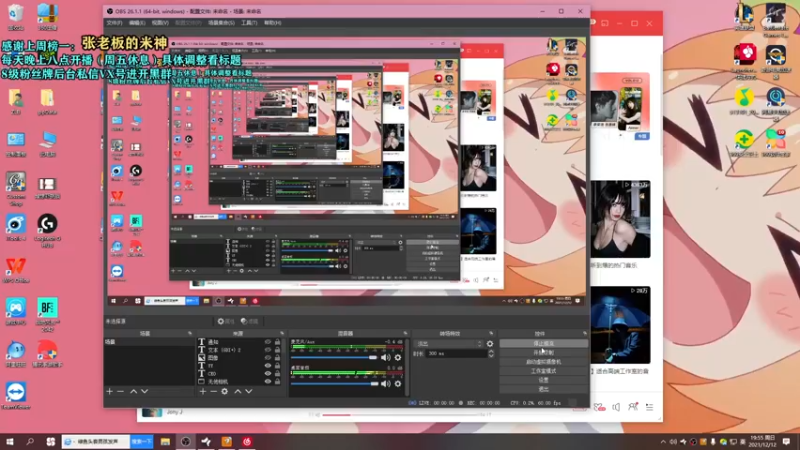Toggle visibility of 图像 source
The height and width of the screenshot is (450, 800).
pyautogui.click(x=268, y=358)
